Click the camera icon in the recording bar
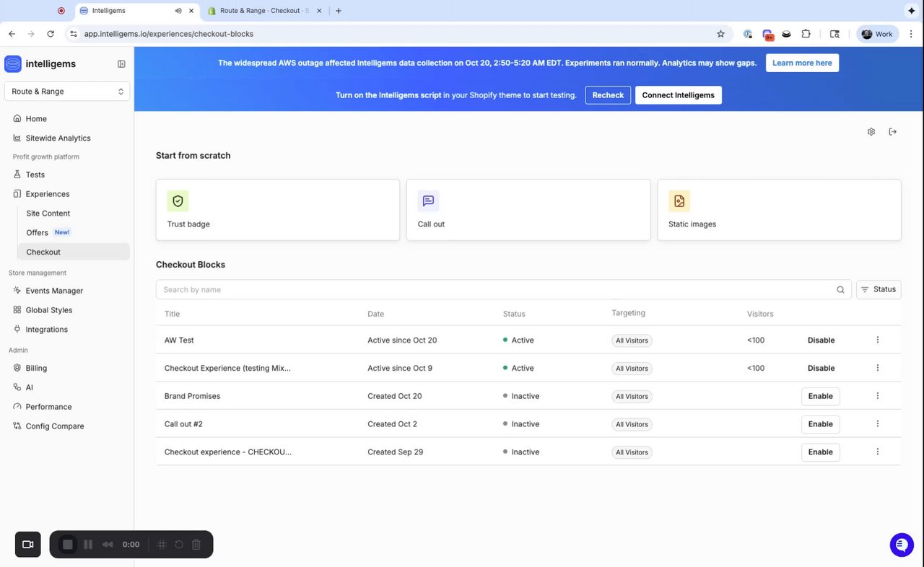The width and height of the screenshot is (924, 567). 28,545
